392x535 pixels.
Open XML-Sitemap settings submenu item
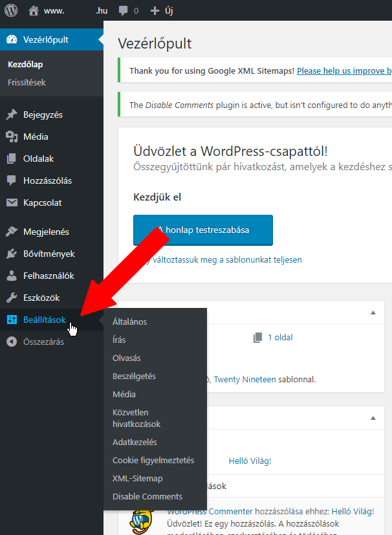[138, 478]
